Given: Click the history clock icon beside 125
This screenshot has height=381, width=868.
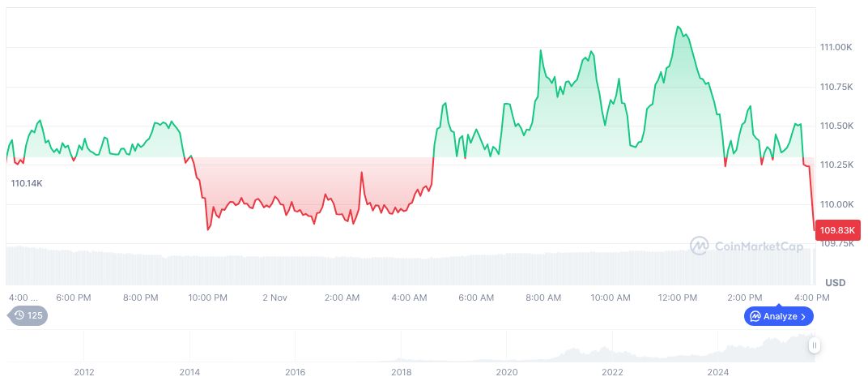Looking at the screenshot, I should coord(19,315).
